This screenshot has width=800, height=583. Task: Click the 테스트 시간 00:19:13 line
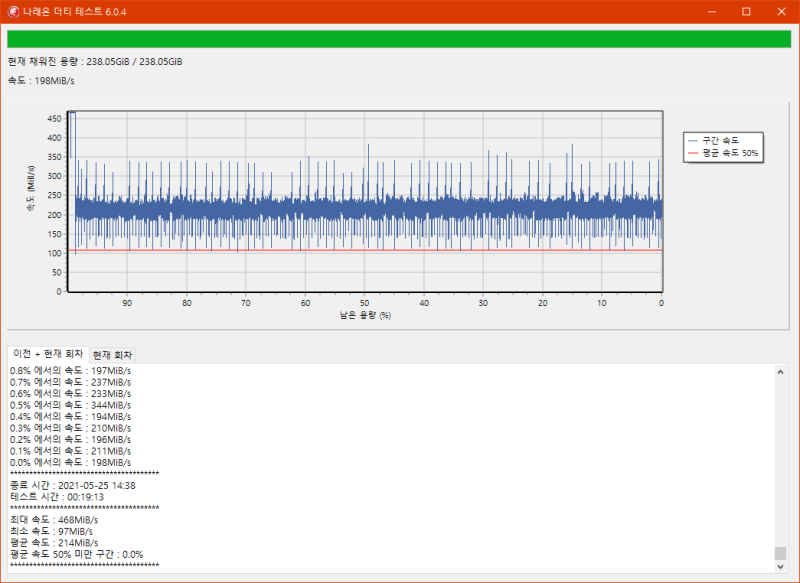coord(57,497)
